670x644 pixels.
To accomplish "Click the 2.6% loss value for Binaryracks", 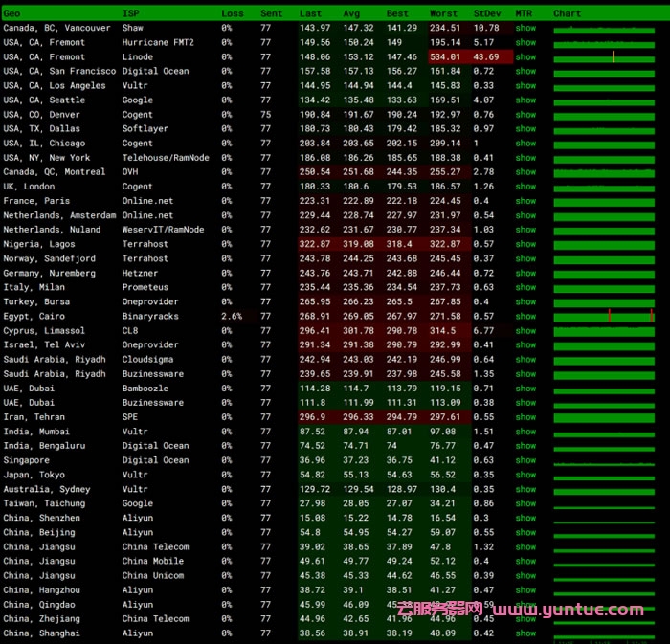I will (232, 316).
